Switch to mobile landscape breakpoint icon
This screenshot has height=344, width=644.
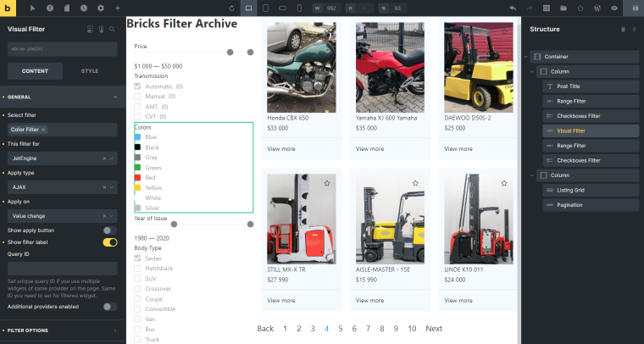click(282, 8)
